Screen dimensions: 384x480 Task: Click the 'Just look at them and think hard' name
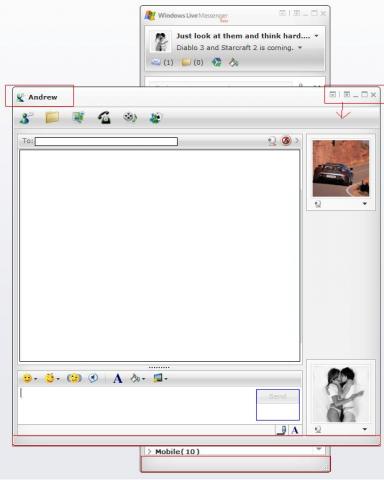click(x=243, y=36)
